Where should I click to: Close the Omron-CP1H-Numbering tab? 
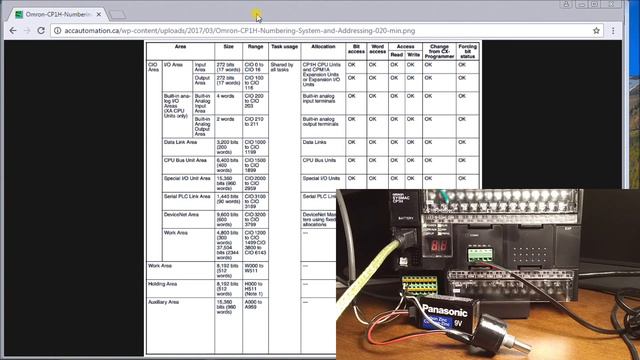coord(99,14)
